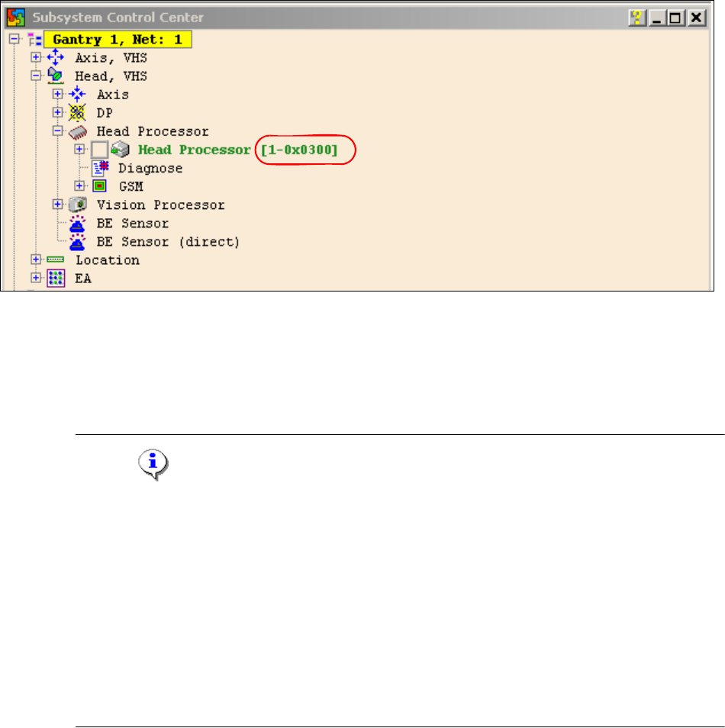Select the Head, VHS tree label

(111, 76)
